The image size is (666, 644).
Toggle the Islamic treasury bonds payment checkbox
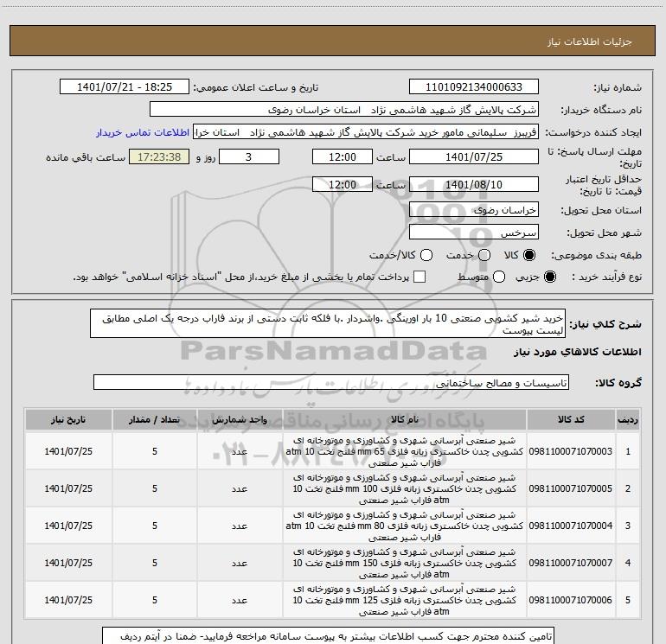click(x=420, y=277)
